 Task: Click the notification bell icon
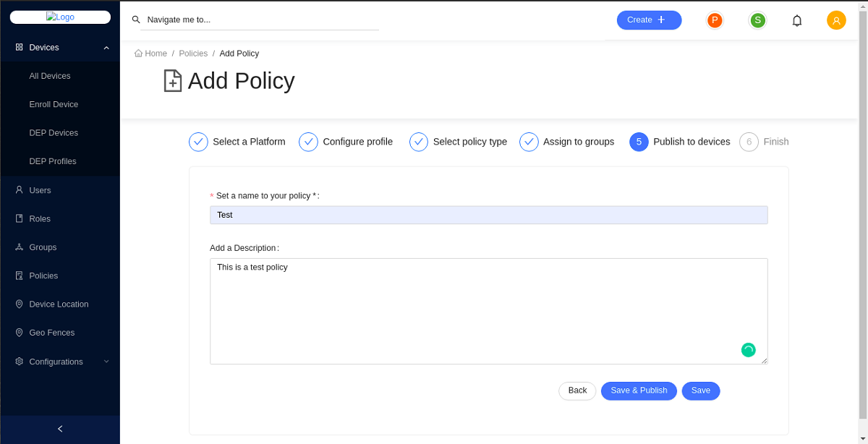click(x=797, y=20)
